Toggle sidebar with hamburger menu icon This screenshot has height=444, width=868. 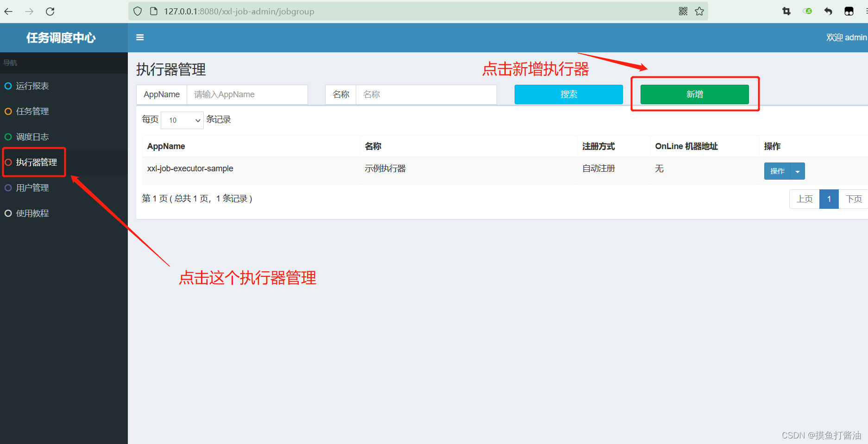(140, 38)
